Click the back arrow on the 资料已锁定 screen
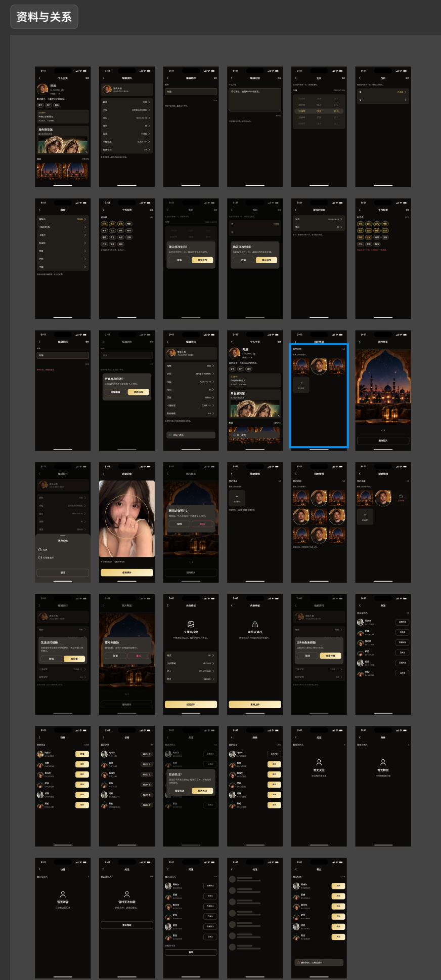Viewport: 441px width, 980px height. (x=296, y=210)
